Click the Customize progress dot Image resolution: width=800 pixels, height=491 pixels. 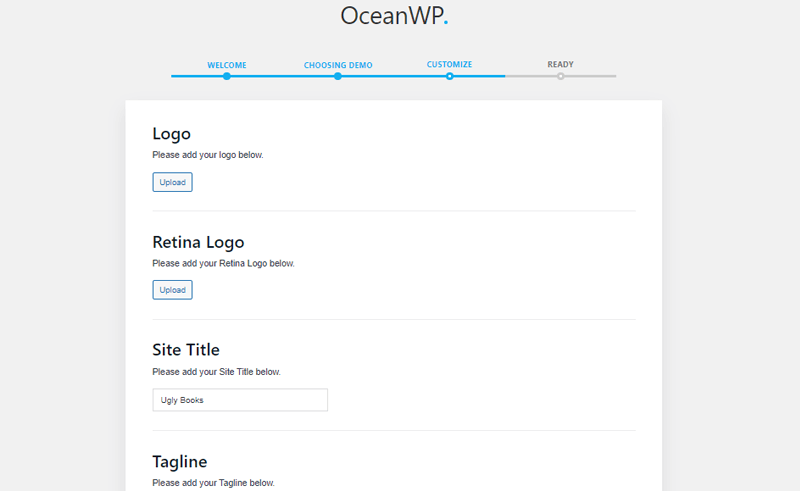pyautogui.click(x=449, y=77)
